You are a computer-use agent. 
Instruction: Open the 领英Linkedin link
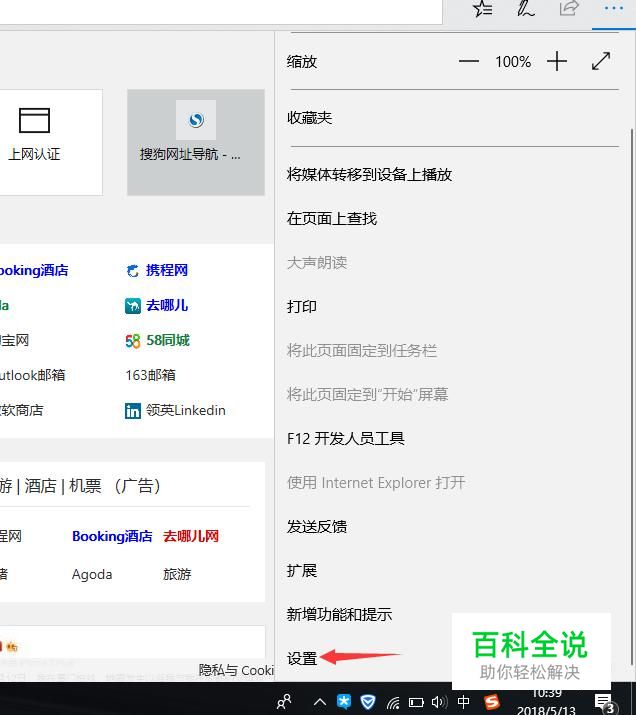pyautogui.click(x=175, y=410)
